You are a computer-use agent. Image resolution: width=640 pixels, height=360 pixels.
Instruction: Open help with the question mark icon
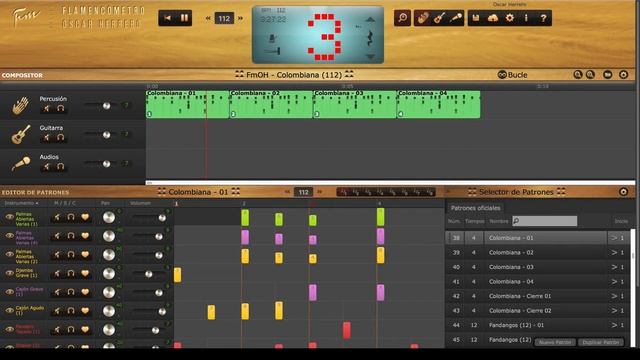[543, 18]
